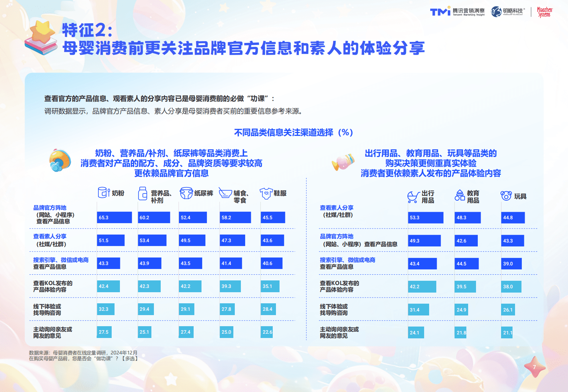Click the left chart label 线下体验或找导购咨询
The image size is (568, 392).
47,309
